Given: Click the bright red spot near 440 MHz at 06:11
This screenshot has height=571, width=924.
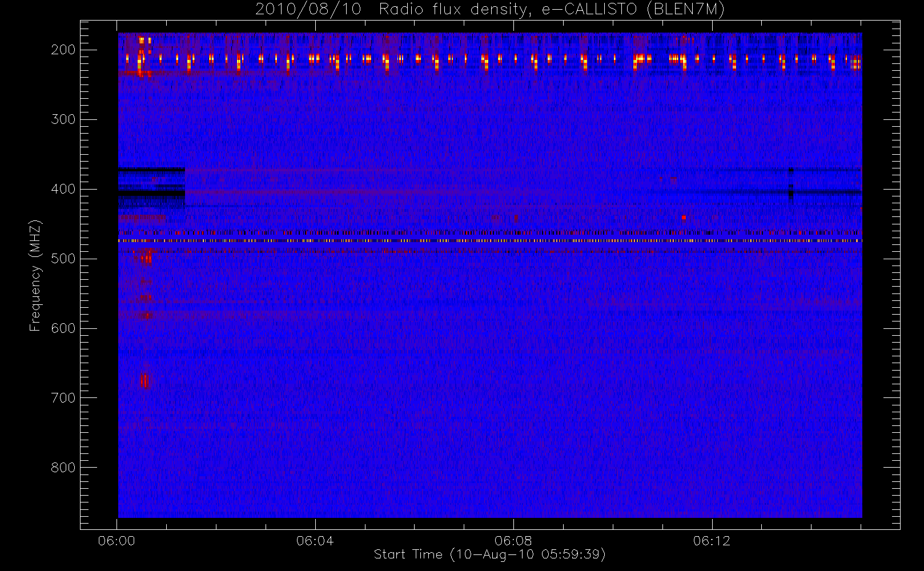Looking at the screenshot, I should click(x=684, y=218).
